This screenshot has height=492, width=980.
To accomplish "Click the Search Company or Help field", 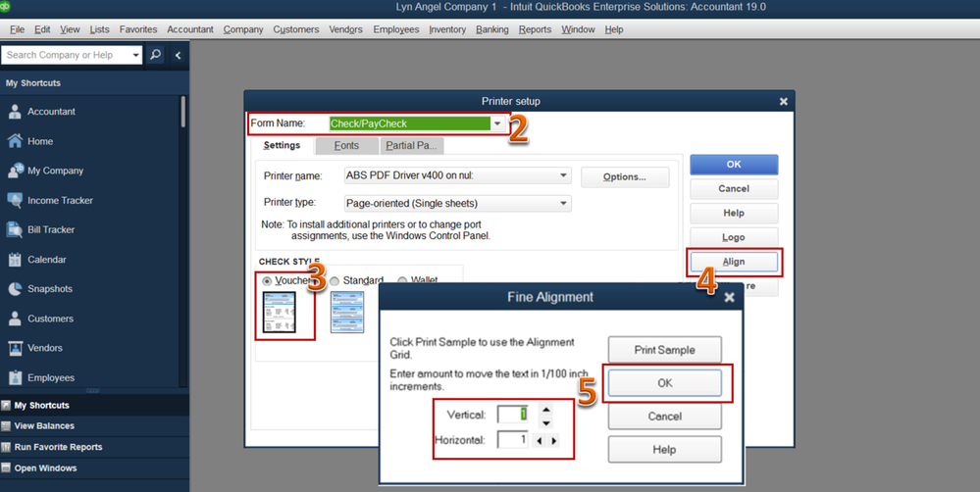I will click(67, 55).
